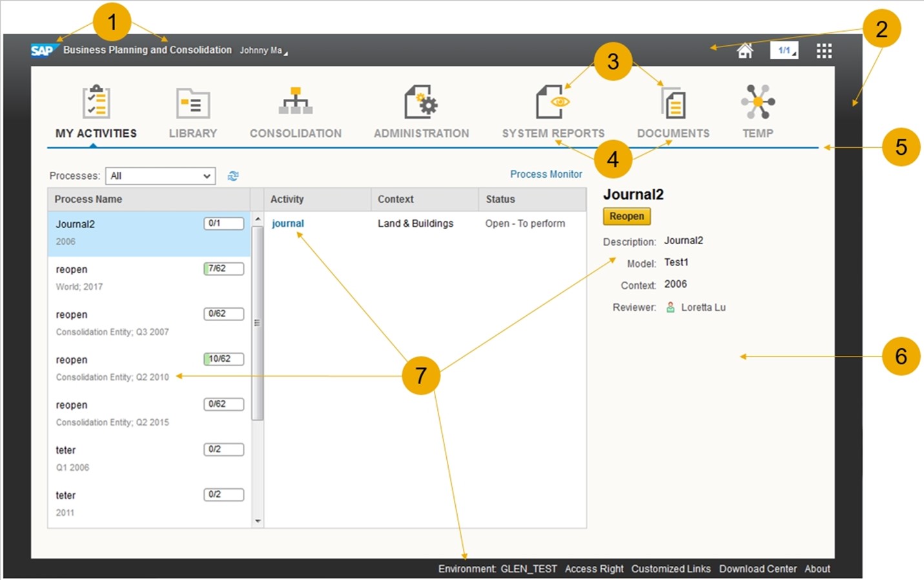Expand the 1/1 page selector
The height and width of the screenshot is (580, 924).
pyautogui.click(x=785, y=50)
